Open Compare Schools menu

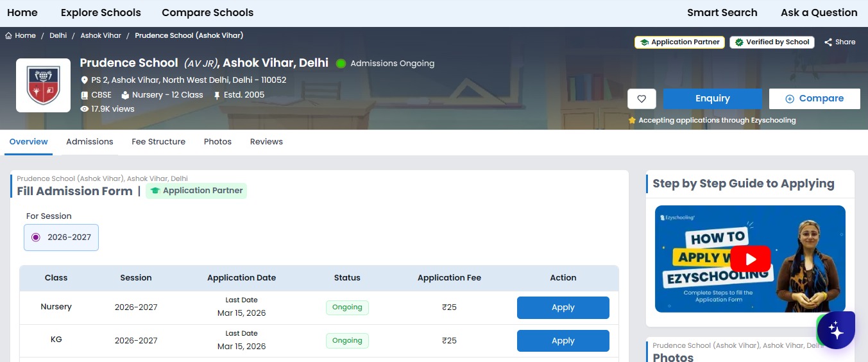[x=207, y=13]
